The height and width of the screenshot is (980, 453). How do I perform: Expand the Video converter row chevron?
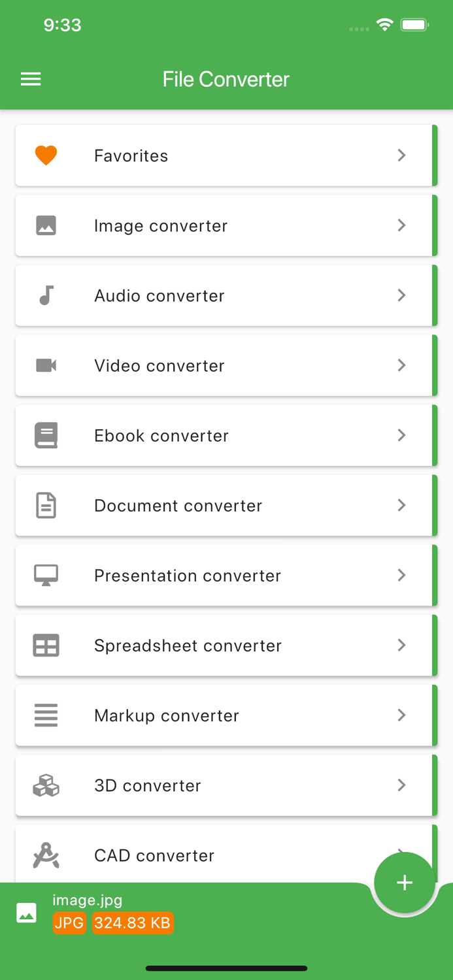401,365
